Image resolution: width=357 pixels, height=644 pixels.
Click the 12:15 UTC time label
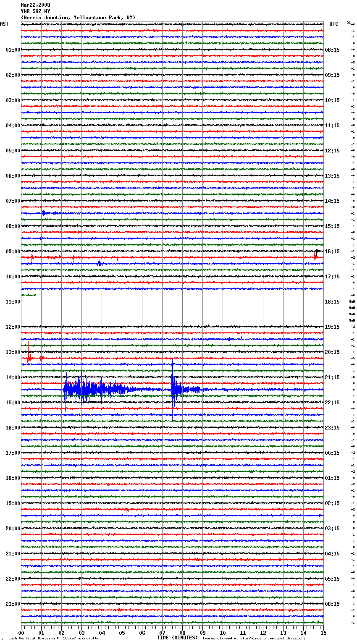[332, 151]
